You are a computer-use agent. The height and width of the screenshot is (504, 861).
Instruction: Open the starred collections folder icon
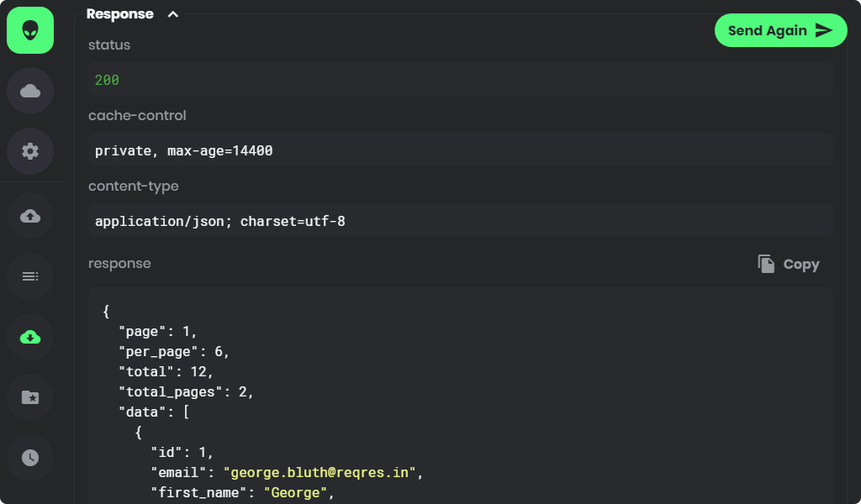[x=29, y=397]
